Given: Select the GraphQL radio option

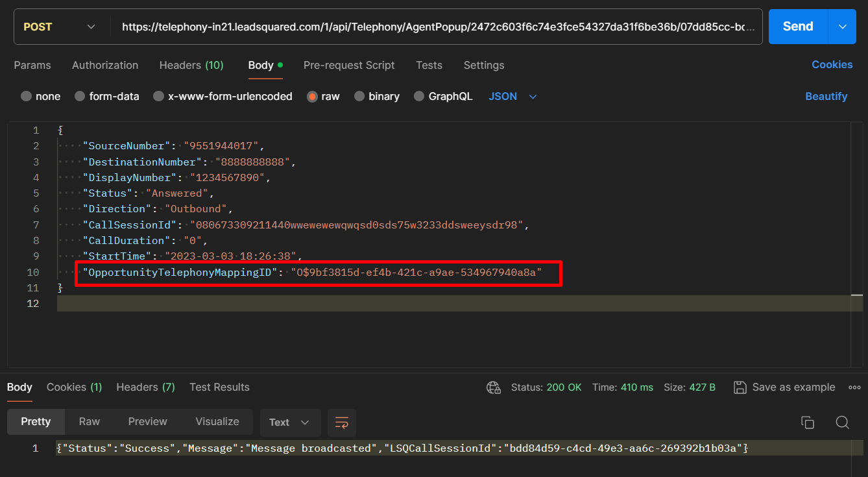Looking at the screenshot, I should click(x=420, y=97).
